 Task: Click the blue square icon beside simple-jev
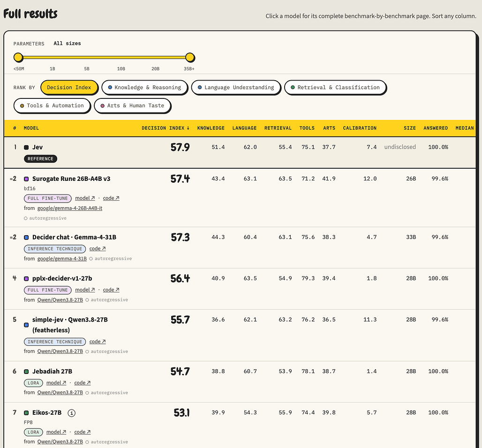click(x=26, y=325)
